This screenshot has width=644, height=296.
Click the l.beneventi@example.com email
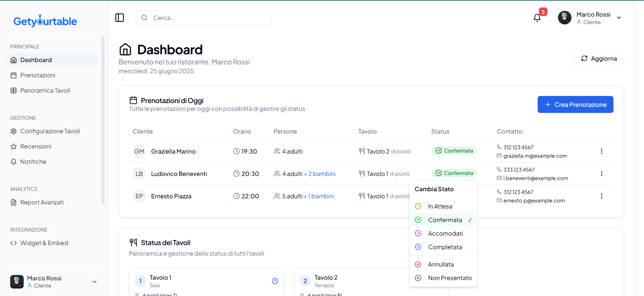pyautogui.click(x=536, y=178)
